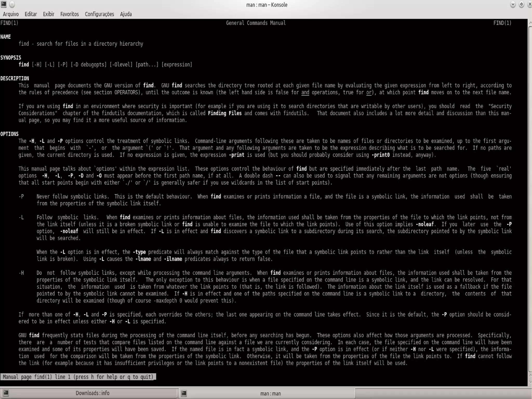Click the pin-on-all-desktops titlebar button

(x=12, y=4)
